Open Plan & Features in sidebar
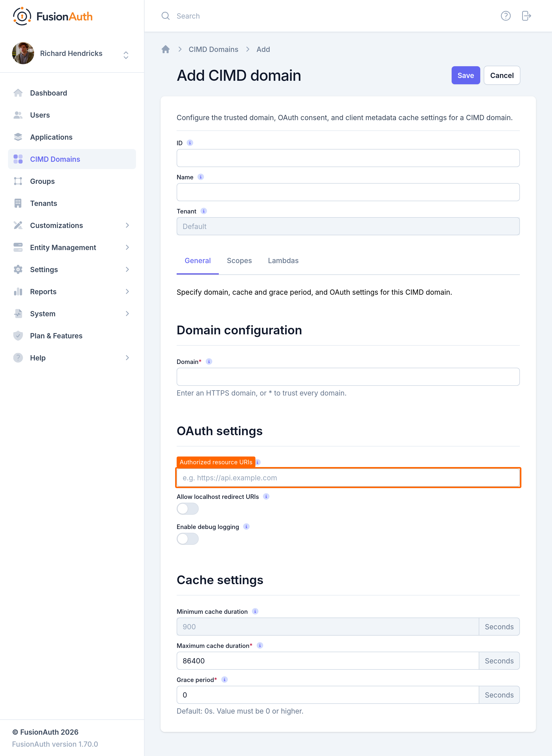Viewport: 552px width, 756px height. [72, 336]
